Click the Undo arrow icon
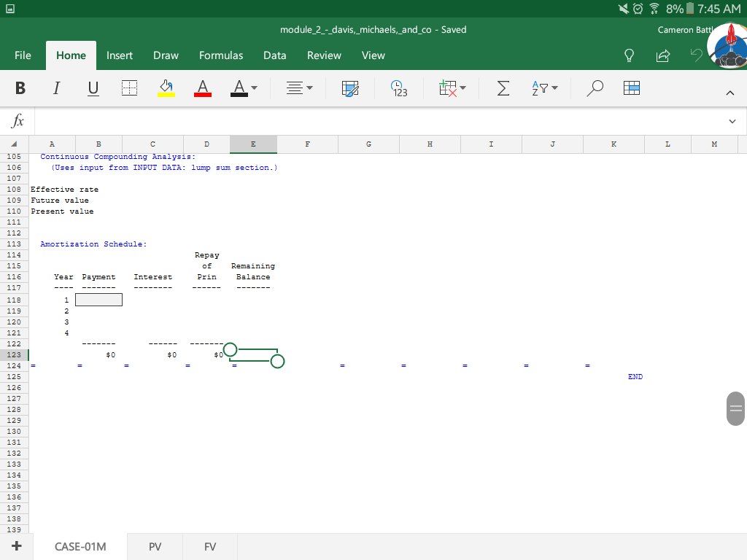The height and width of the screenshot is (560, 747). point(696,55)
